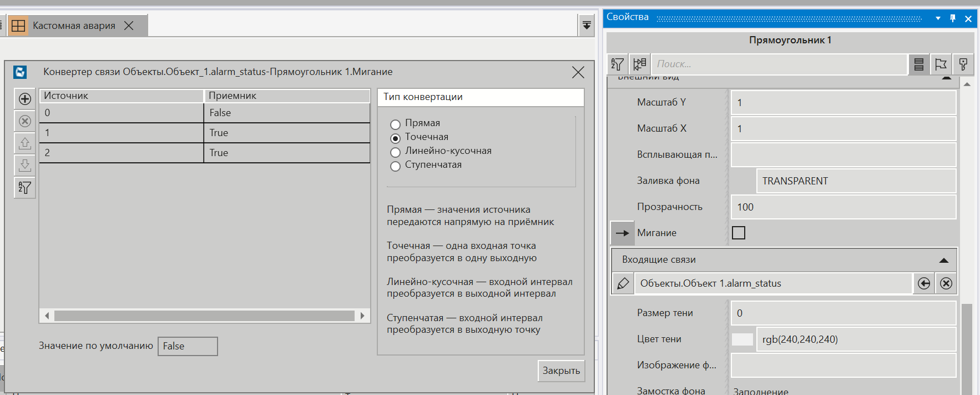This screenshot has width=980, height=395.
Task: Click the Properties panel vertical scrollbar thumb
Action: 967,349
